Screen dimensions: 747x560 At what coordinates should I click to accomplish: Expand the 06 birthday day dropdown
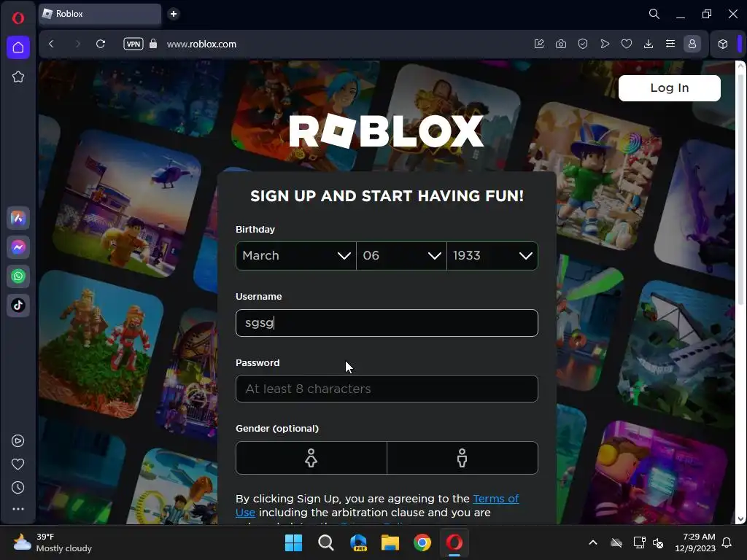pos(402,256)
